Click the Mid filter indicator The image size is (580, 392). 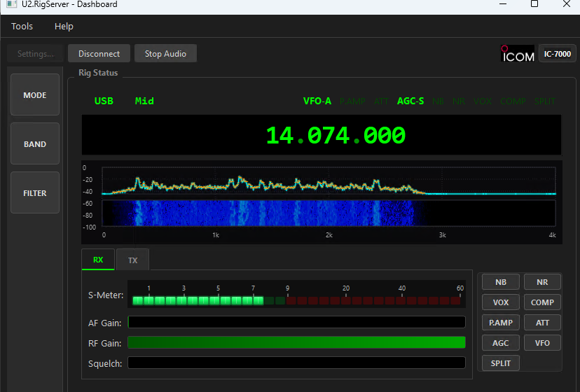[x=144, y=101]
